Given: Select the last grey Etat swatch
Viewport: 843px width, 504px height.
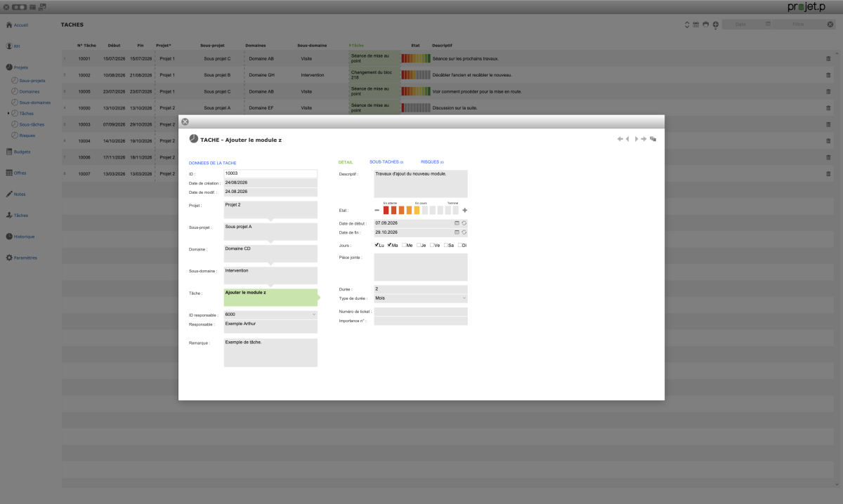Looking at the screenshot, I should click(x=456, y=210).
